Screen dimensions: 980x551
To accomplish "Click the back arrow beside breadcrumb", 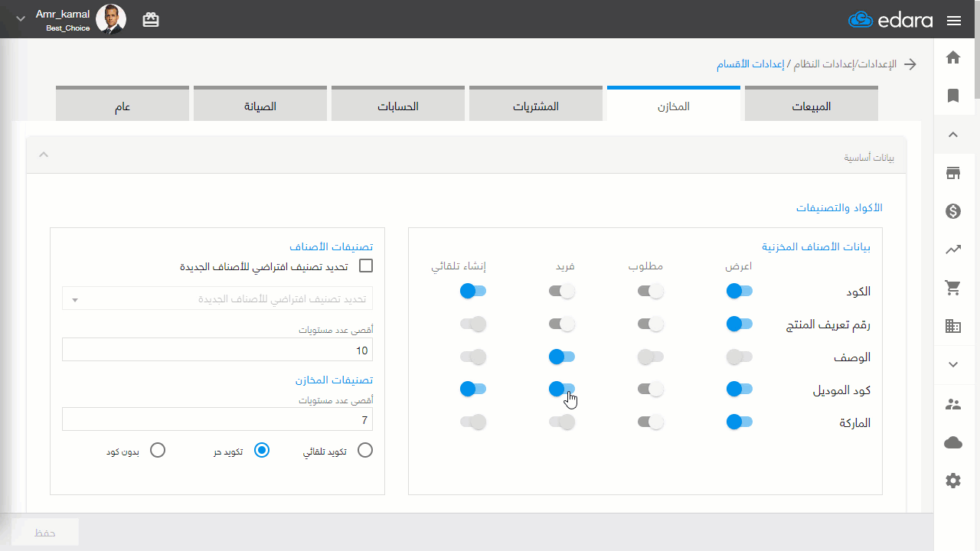I will click(x=910, y=64).
